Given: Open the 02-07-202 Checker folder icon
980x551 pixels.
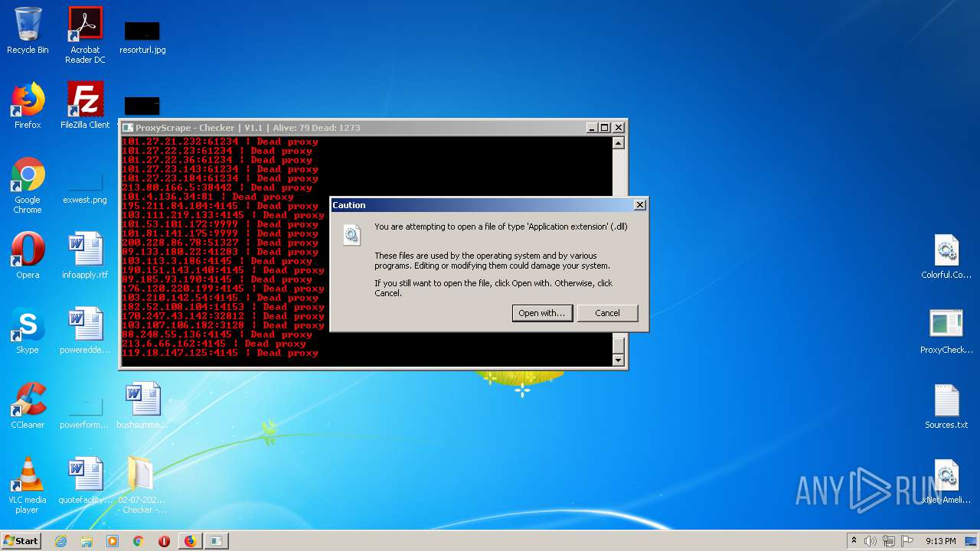Looking at the screenshot, I should (x=142, y=485).
